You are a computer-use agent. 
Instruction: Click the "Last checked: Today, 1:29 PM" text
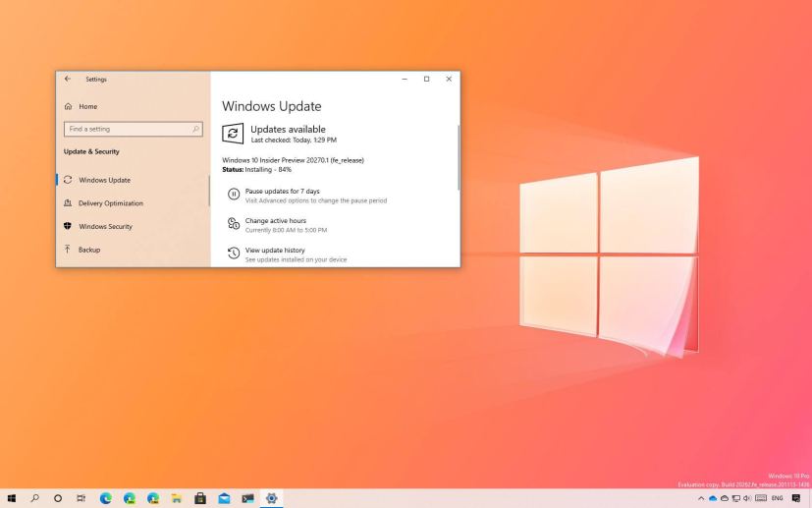tap(294, 140)
